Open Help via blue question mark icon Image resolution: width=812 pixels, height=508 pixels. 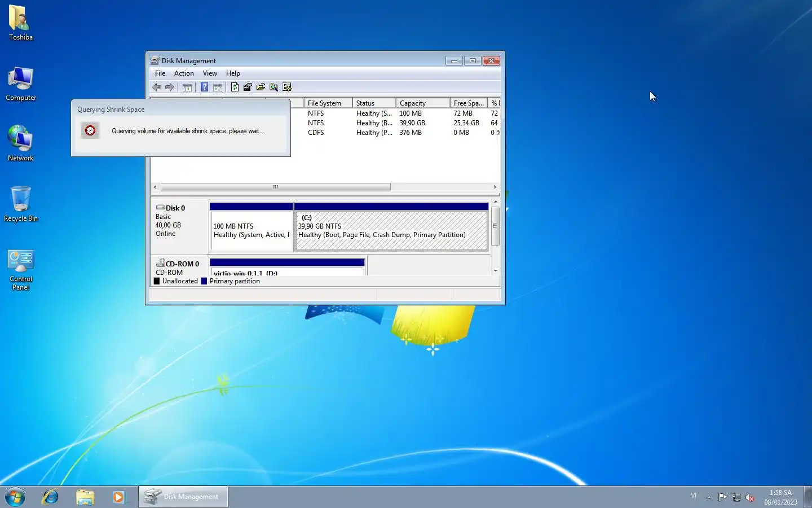[204, 87]
